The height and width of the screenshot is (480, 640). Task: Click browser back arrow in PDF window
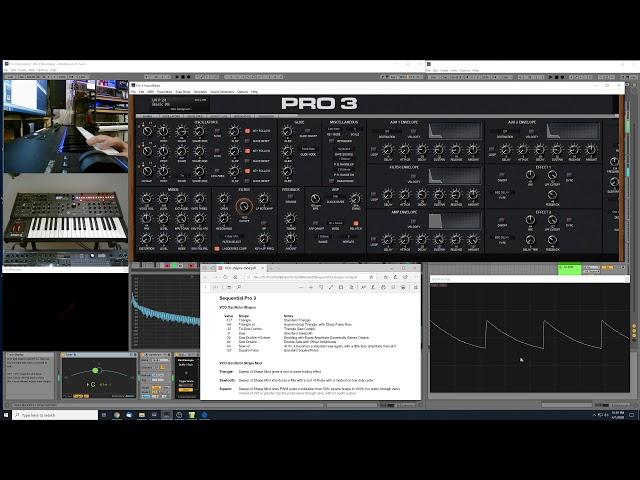[x=205, y=277]
